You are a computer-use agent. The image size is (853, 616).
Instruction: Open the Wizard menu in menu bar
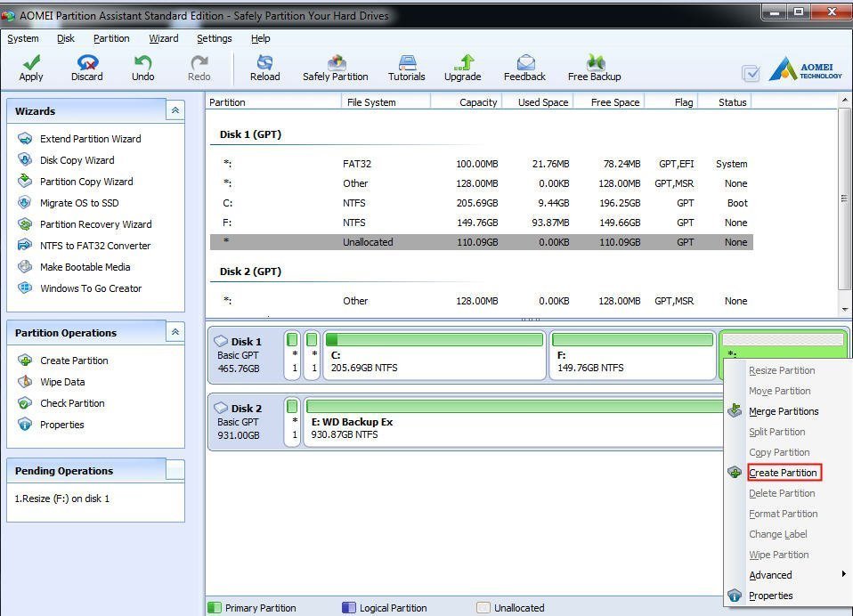[163, 38]
